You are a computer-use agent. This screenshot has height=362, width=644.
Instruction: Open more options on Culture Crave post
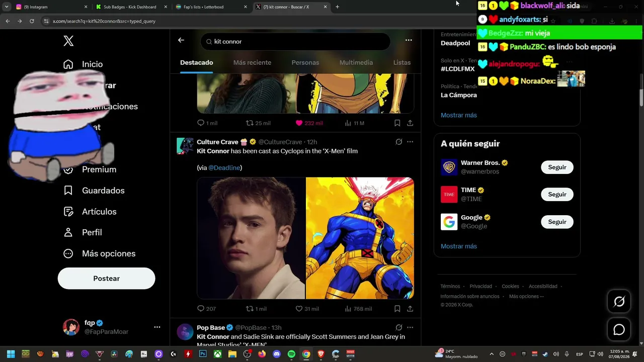pyautogui.click(x=410, y=142)
